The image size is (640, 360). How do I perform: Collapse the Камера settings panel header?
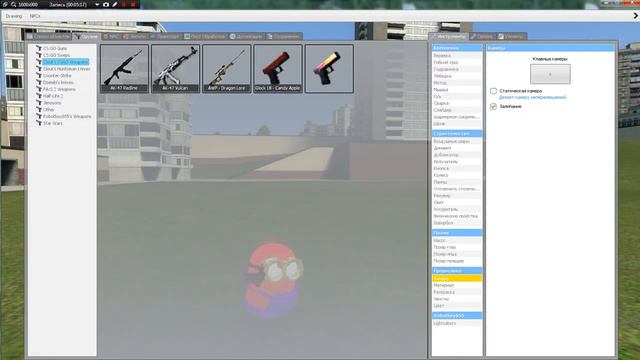tap(550, 48)
